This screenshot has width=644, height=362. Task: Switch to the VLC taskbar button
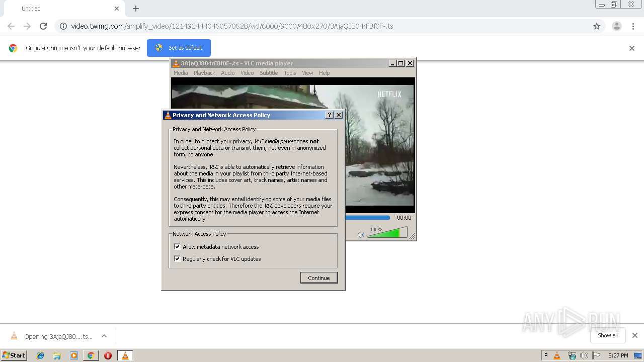point(125,355)
